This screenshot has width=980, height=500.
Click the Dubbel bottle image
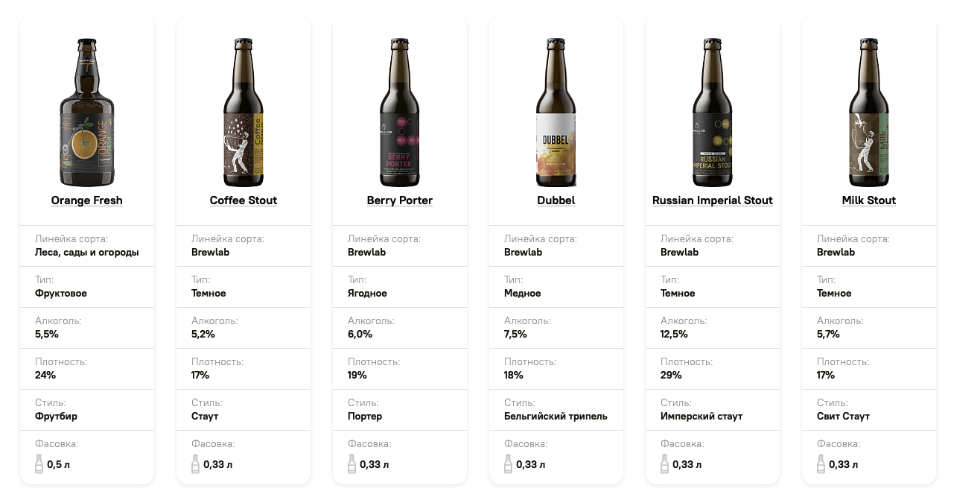556,112
